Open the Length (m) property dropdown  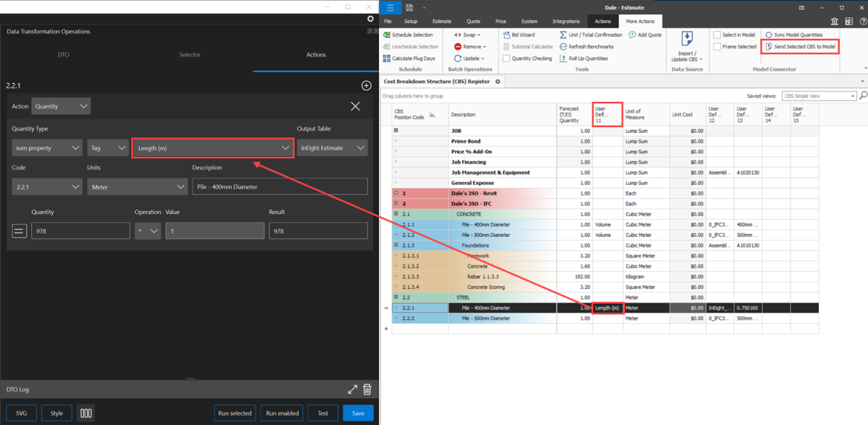(212, 147)
